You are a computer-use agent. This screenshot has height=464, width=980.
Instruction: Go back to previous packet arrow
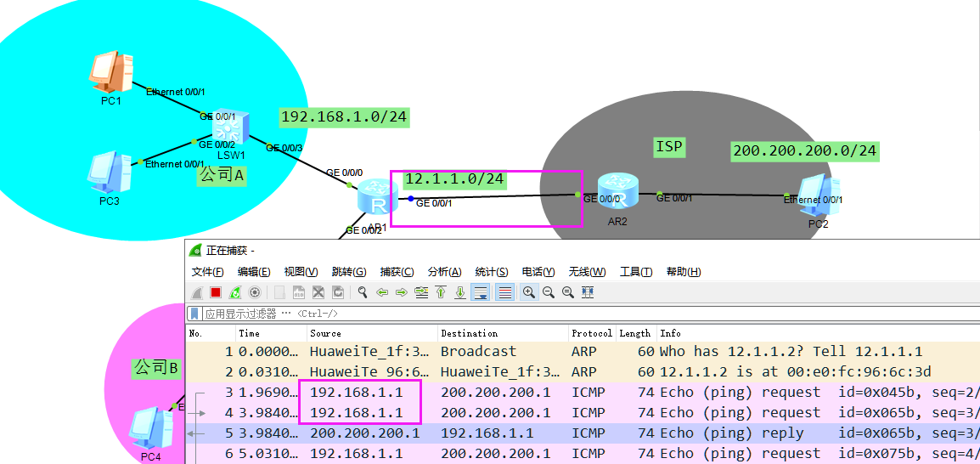tap(382, 292)
